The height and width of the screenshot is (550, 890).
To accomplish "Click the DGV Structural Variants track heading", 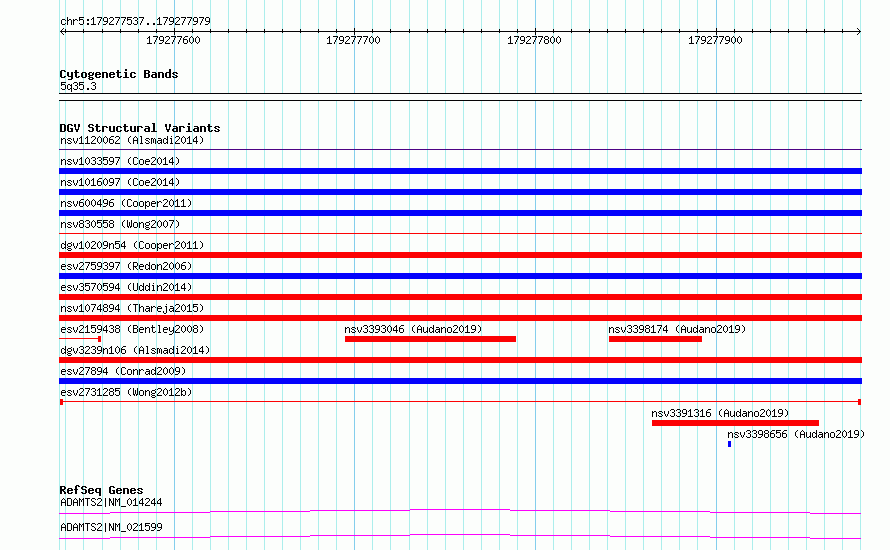I will tap(140, 128).
